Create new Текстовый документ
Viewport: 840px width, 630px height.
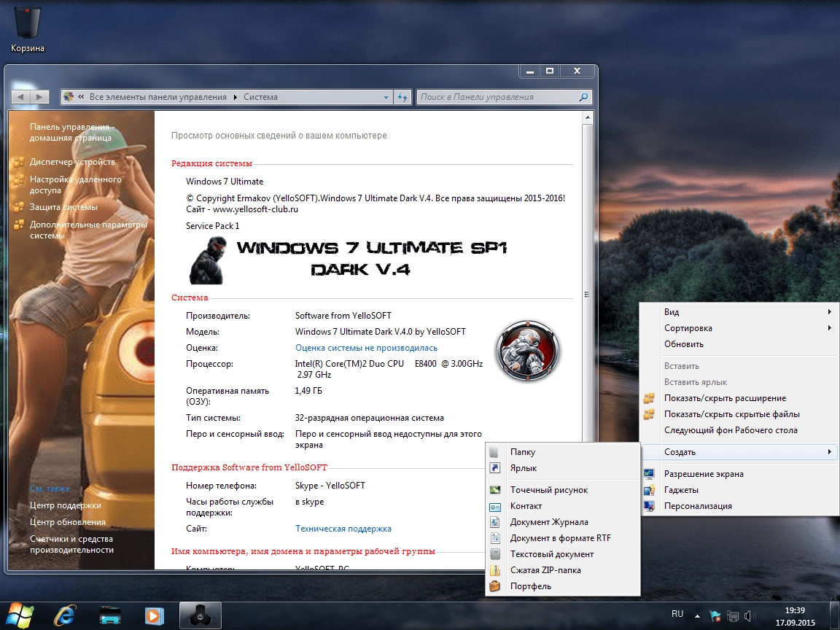[x=562, y=554]
